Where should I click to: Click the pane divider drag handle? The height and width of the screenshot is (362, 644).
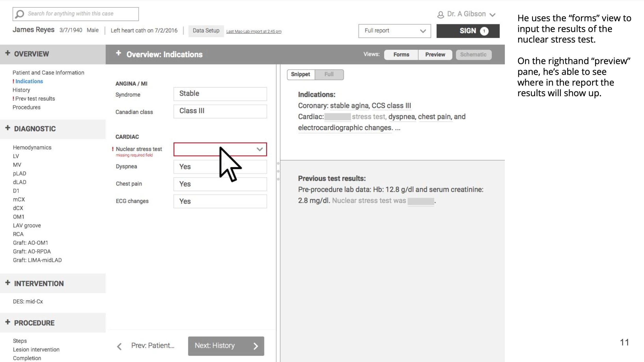click(x=278, y=171)
